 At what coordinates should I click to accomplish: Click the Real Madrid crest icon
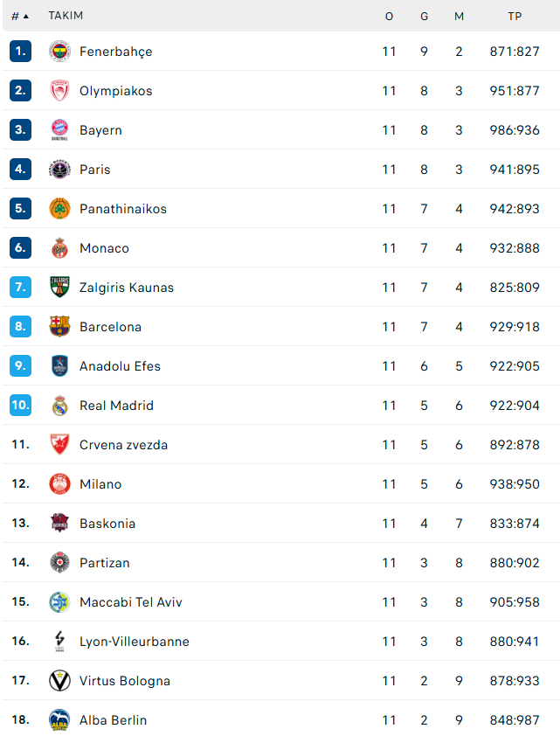[x=59, y=406]
